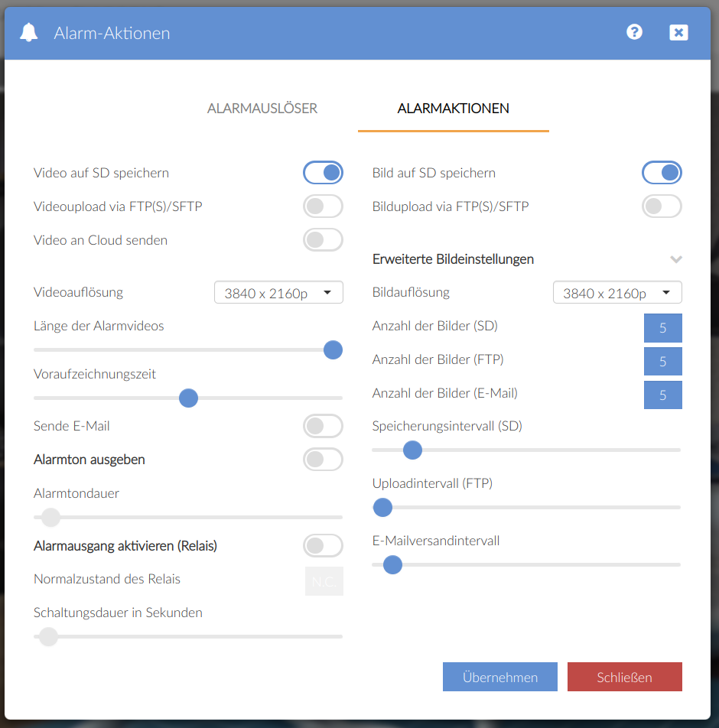This screenshot has width=719, height=728.
Task: Click the Übernehmen button
Action: click(x=500, y=678)
